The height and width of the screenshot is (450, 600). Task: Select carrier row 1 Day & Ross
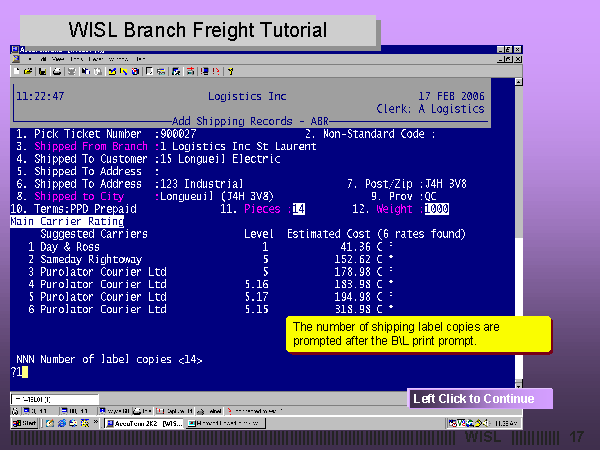209,247
